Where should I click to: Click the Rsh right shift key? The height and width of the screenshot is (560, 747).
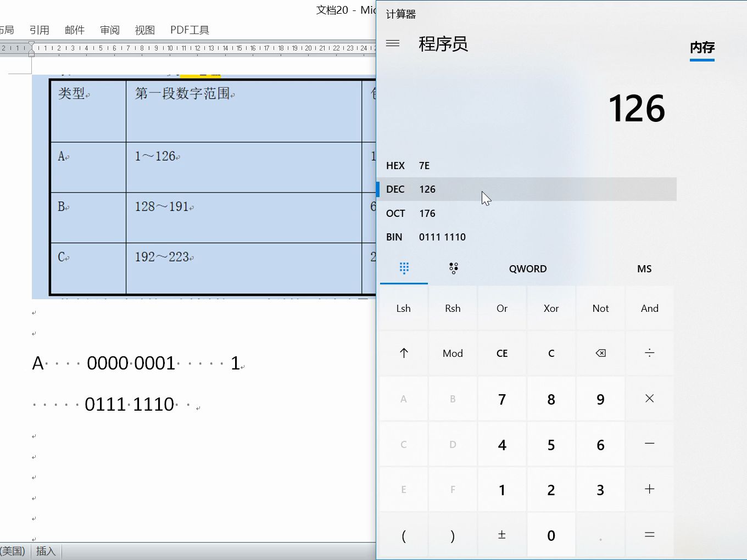[x=453, y=308]
